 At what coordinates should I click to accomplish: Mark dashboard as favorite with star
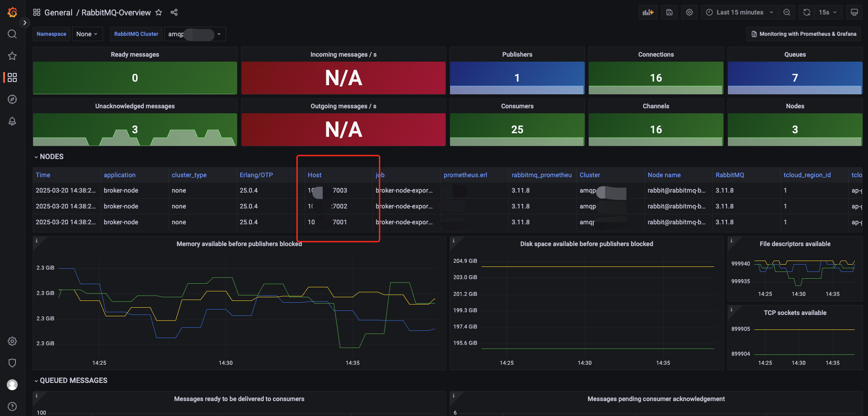[159, 12]
